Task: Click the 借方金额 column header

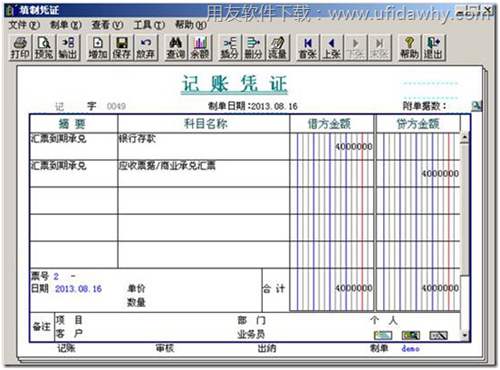Action: pos(332,124)
